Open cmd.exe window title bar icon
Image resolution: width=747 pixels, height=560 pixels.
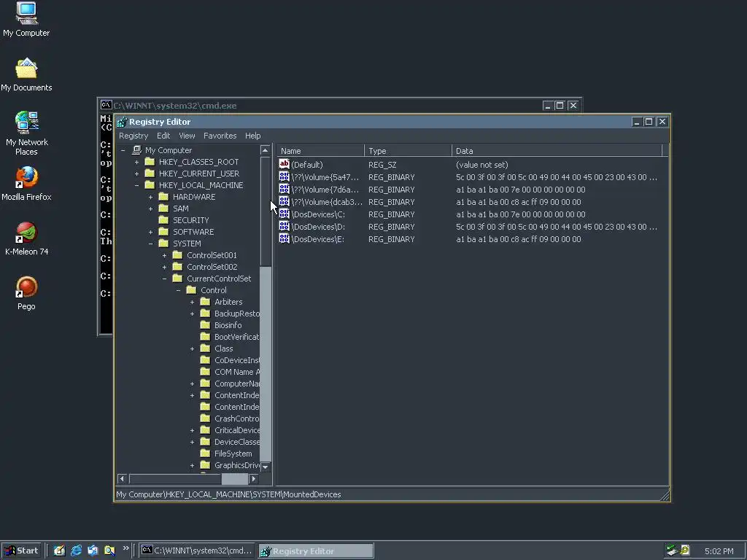tap(107, 105)
